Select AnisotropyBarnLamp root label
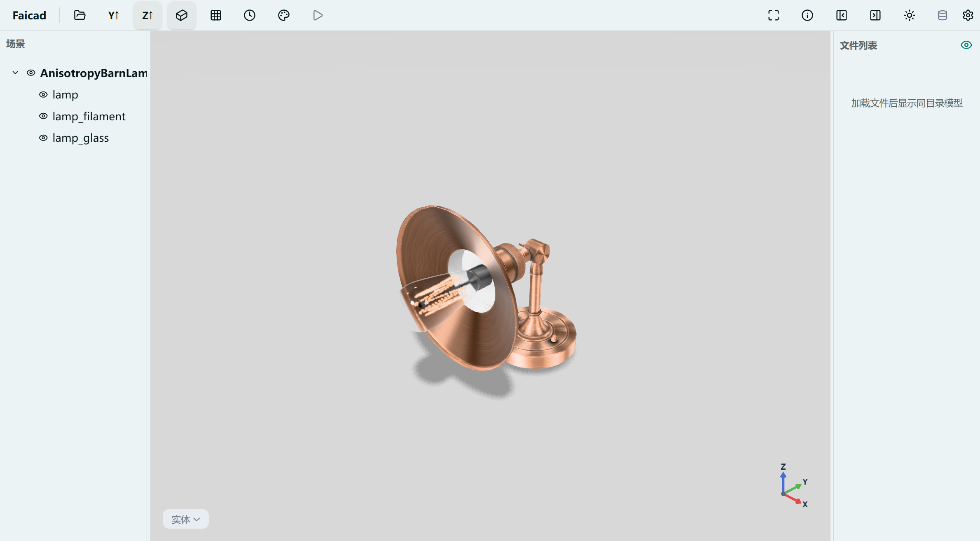 pos(94,73)
